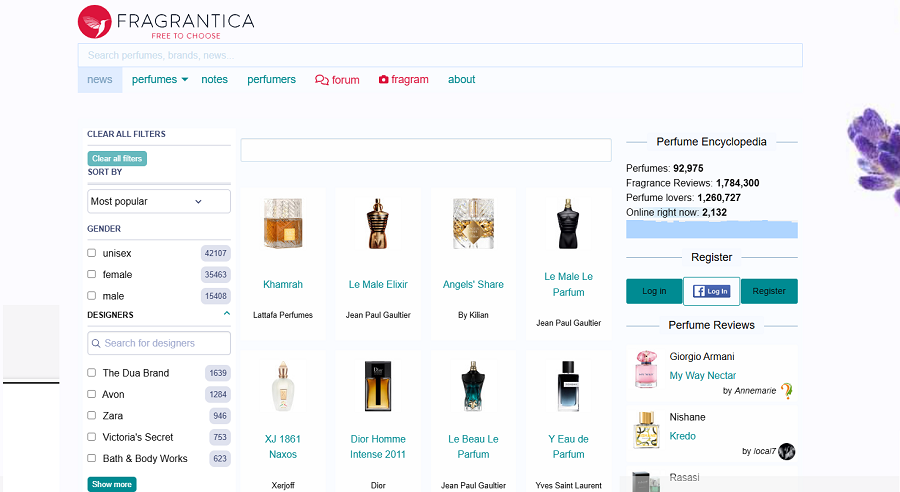Open My Way Nectar review thumbnail

point(646,369)
